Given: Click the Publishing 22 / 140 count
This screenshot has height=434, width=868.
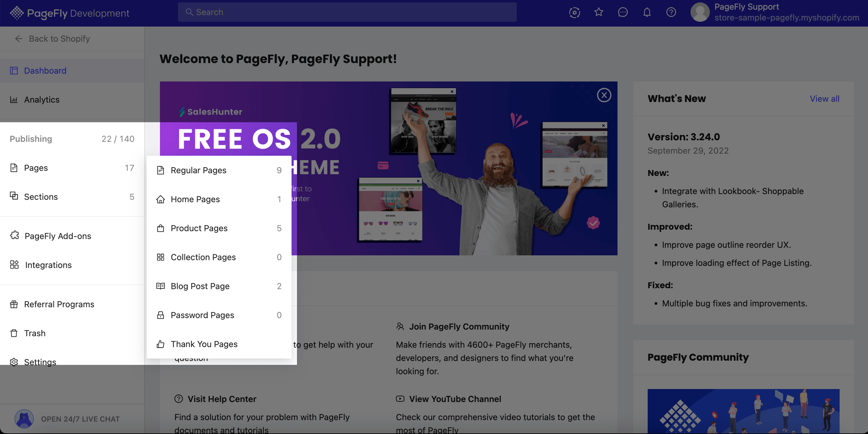Looking at the screenshot, I should pyautogui.click(x=118, y=139).
